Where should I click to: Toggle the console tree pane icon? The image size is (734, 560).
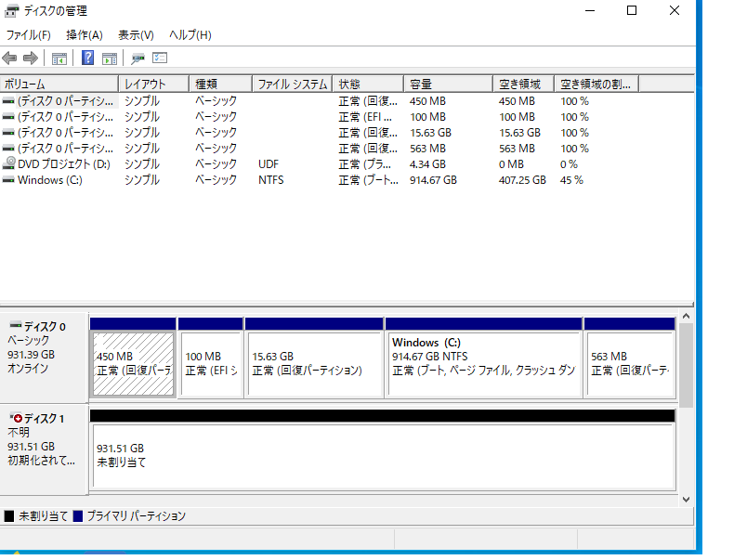tap(59, 59)
